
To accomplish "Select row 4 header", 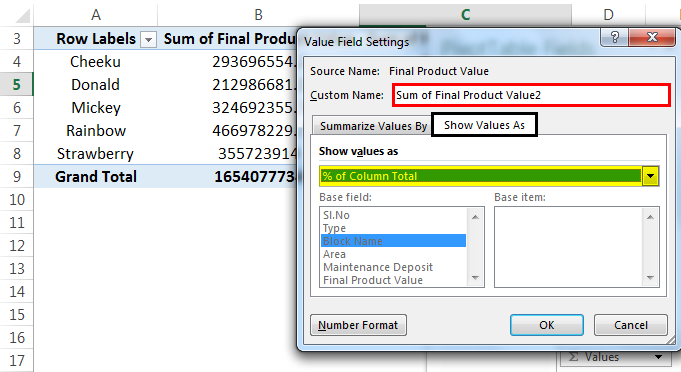I will (17, 62).
